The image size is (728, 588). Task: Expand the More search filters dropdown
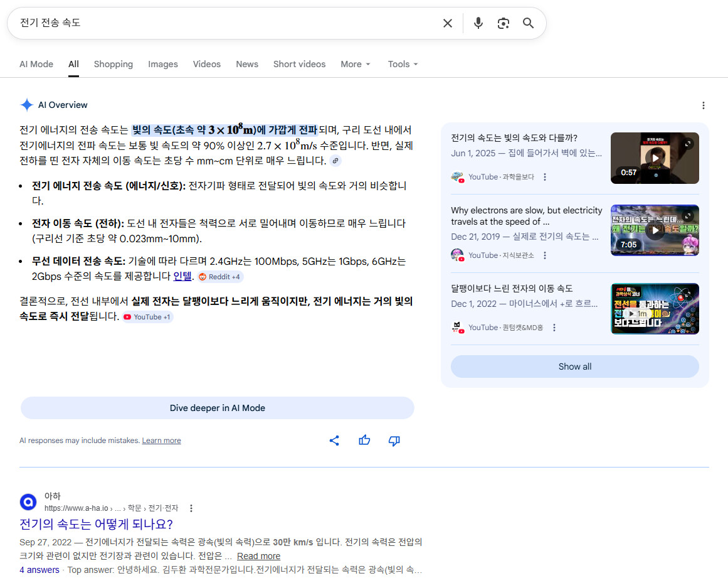point(356,64)
